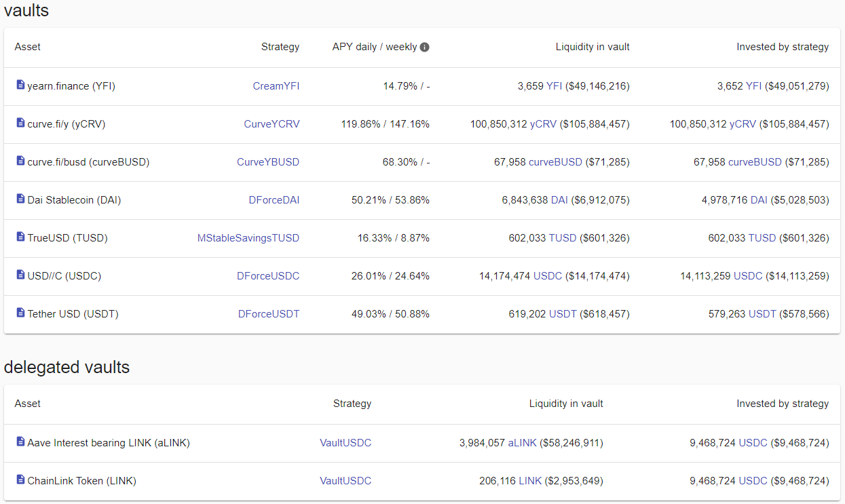Click the 68.30% / - APY value
This screenshot has height=504, width=845.
(x=407, y=162)
